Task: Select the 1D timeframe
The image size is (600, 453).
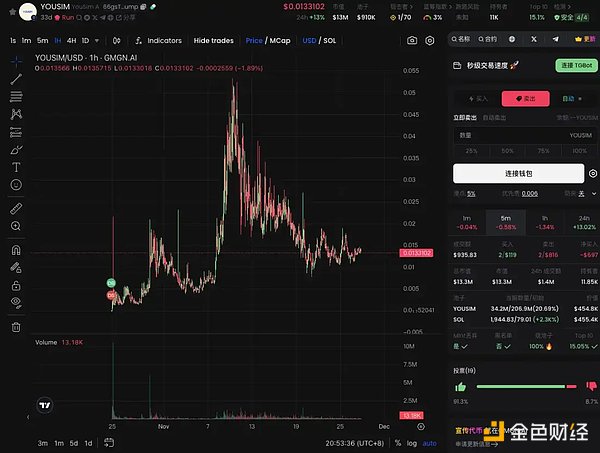Action: click(85, 41)
